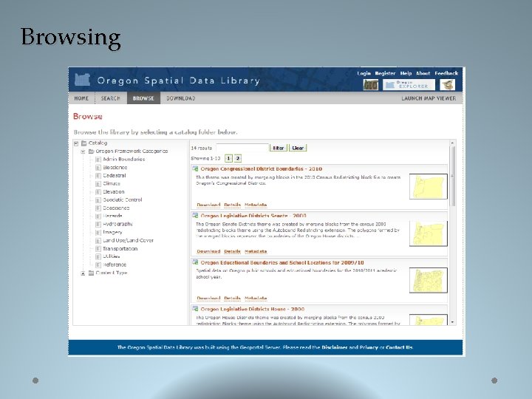Click the Reference category icon
The height and width of the screenshot is (399, 532).
pos(98,265)
